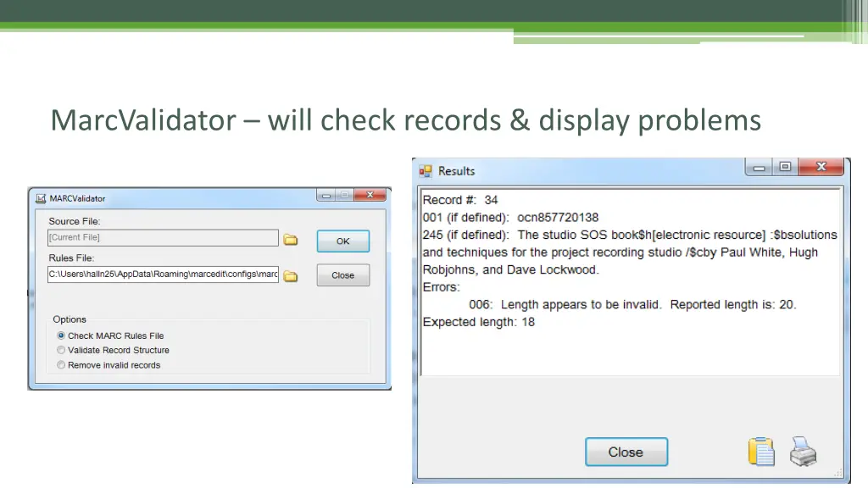Click the MARCValidator window title icon
The width and height of the screenshot is (868, 488).
(41, 198)
